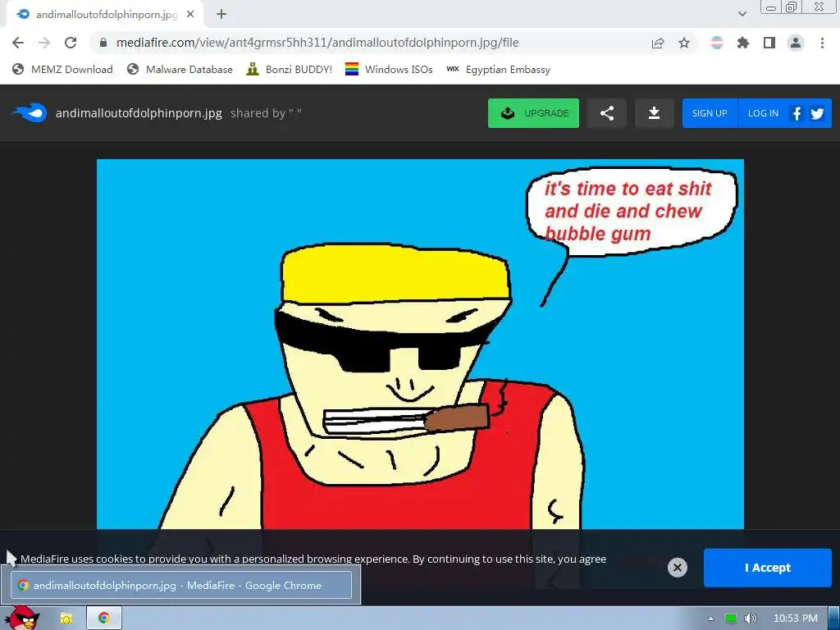Click the Angry Birds start button

point(22,618)
